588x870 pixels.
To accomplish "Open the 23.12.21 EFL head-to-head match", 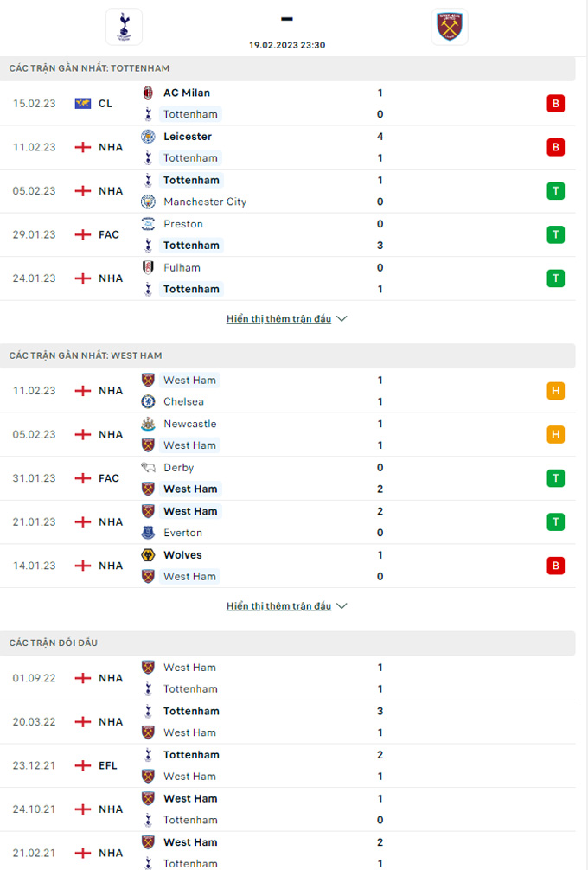I will coord(287,765).
